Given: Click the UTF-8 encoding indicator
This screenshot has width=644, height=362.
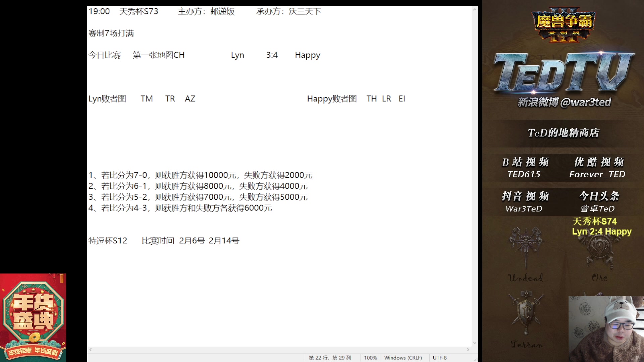Looking at the screenshot, I should [439, 358].
